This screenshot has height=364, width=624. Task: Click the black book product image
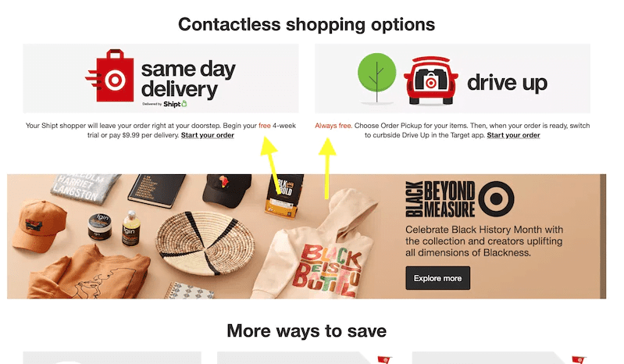point(156,190)
